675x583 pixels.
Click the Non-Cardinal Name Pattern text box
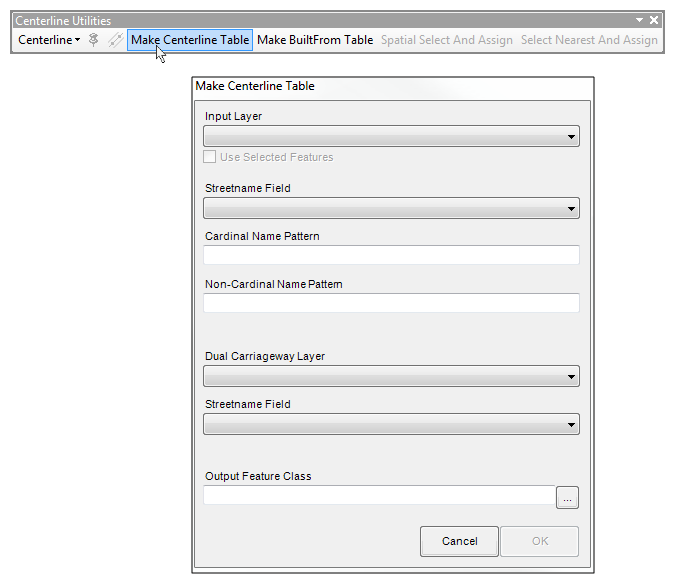pyautogui.click(x=391, y=303)
